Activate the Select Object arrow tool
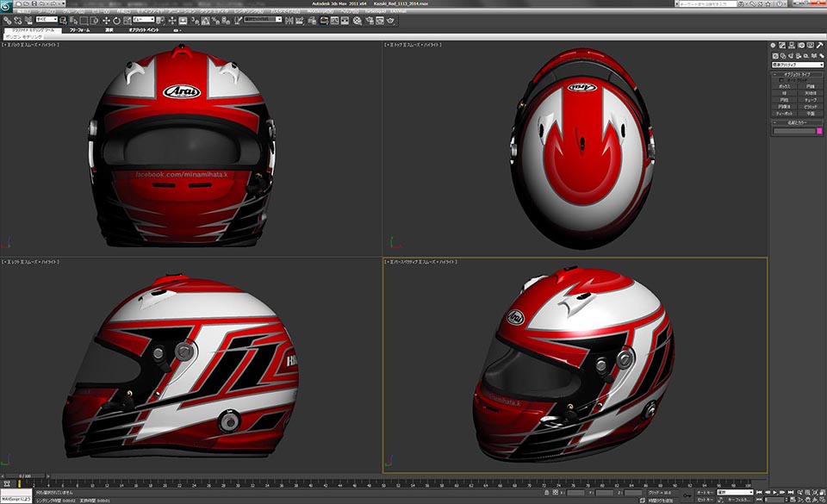 point(63,21)
